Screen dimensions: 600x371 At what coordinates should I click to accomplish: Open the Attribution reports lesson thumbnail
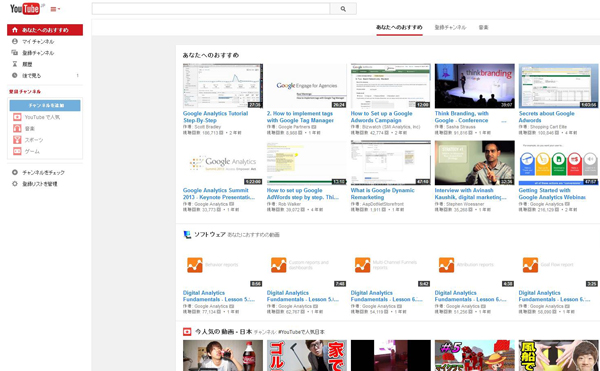(474, 265)
